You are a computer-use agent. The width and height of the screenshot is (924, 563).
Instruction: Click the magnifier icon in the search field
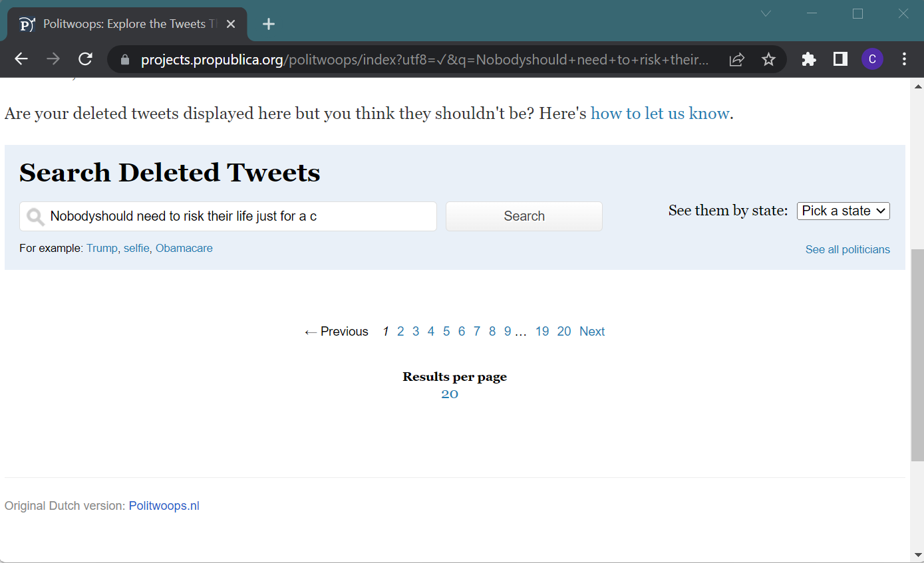point(35,217)
